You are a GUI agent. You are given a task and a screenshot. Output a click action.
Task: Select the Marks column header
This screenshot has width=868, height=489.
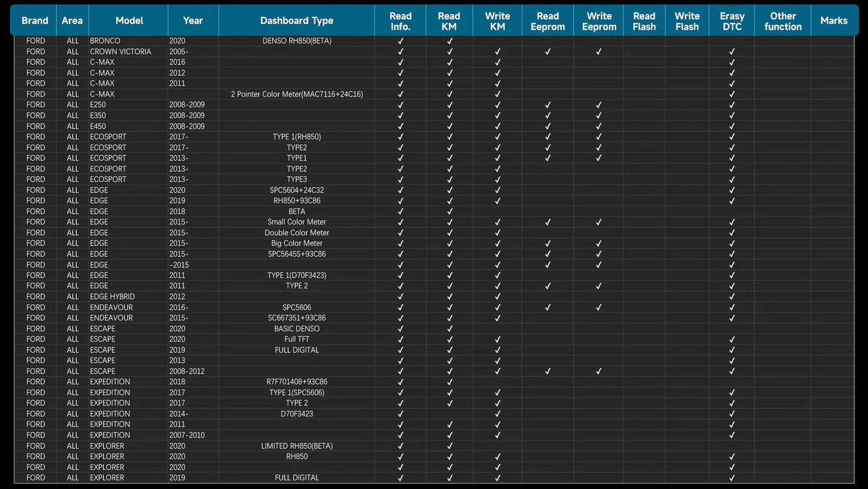[833, 21]
